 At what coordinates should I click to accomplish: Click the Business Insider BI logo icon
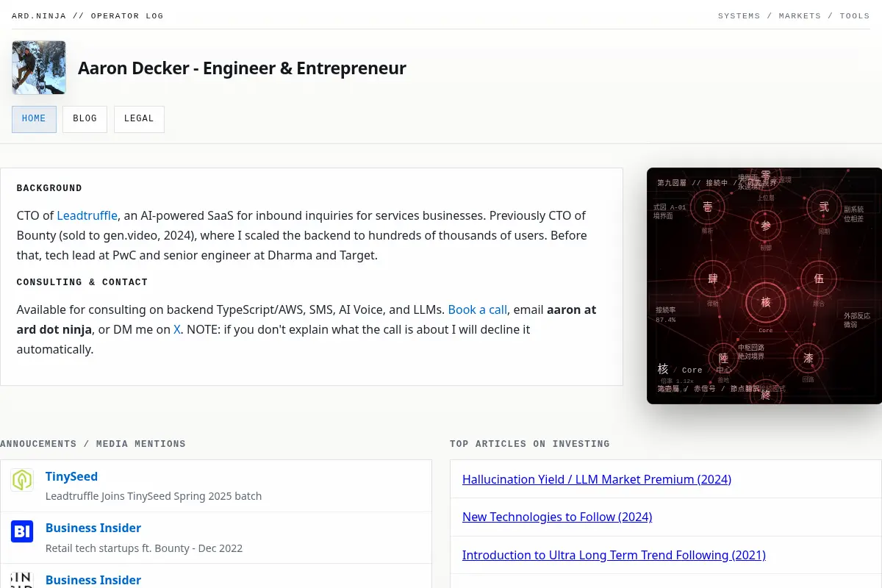point(22,531)
